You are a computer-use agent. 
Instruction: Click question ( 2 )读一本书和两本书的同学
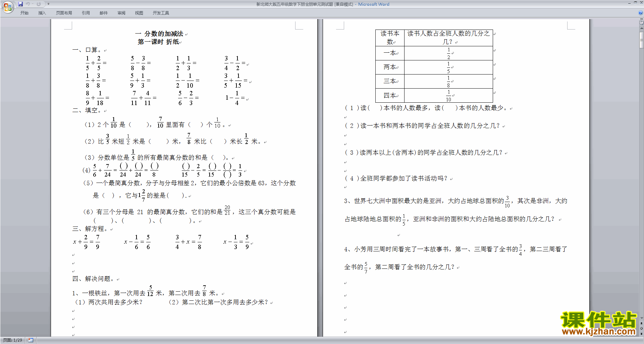tap(423, 126)
